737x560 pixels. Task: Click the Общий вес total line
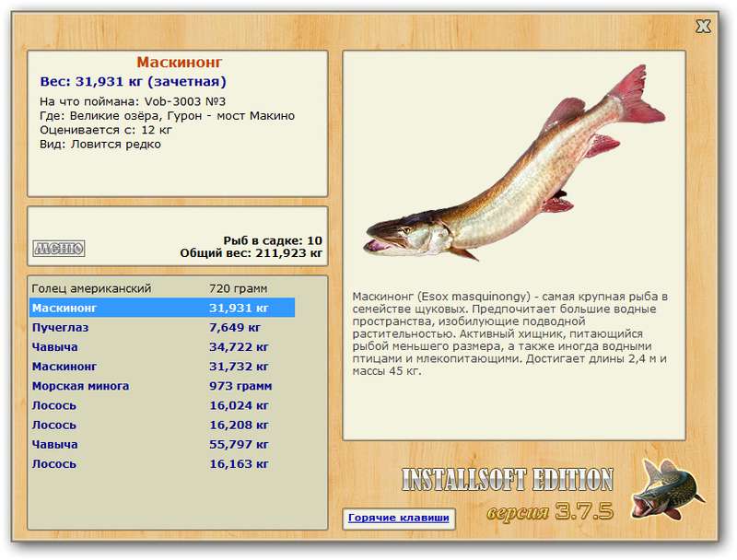[x=251, y=253]
